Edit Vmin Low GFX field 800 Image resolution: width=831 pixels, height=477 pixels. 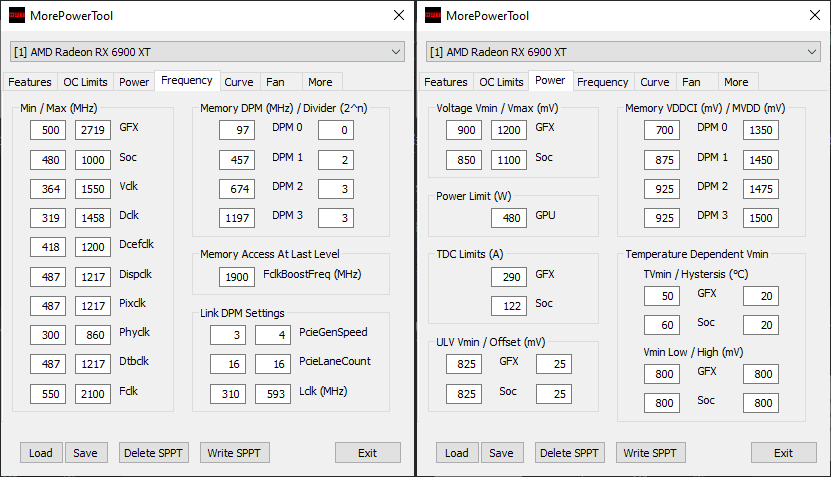click(x=662, y=374)
